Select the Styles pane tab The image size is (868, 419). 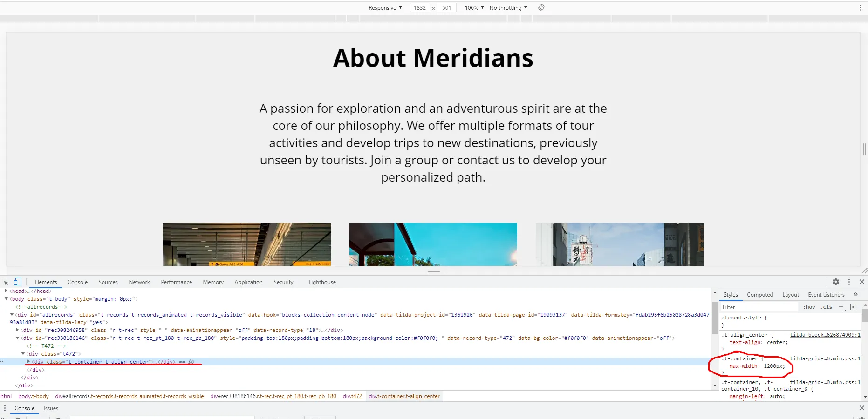click(x=731, y=295)
